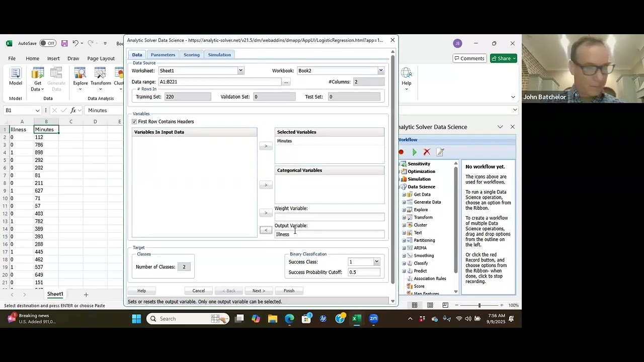The width and height of the screenshot is (644, 362).
Task: Open Microsoft Edge from taskbar
Action: (x=289, y=318)
